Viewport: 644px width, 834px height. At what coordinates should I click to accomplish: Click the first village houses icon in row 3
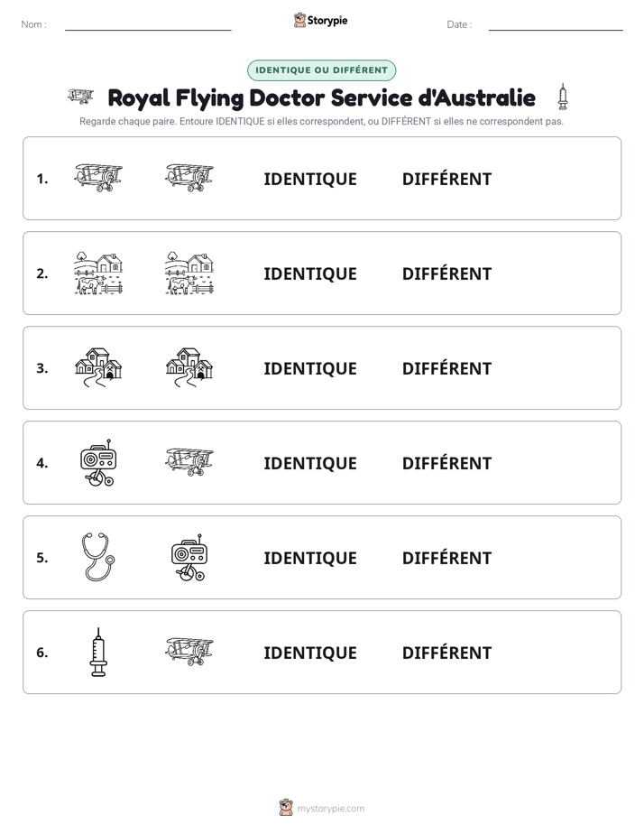98,367
